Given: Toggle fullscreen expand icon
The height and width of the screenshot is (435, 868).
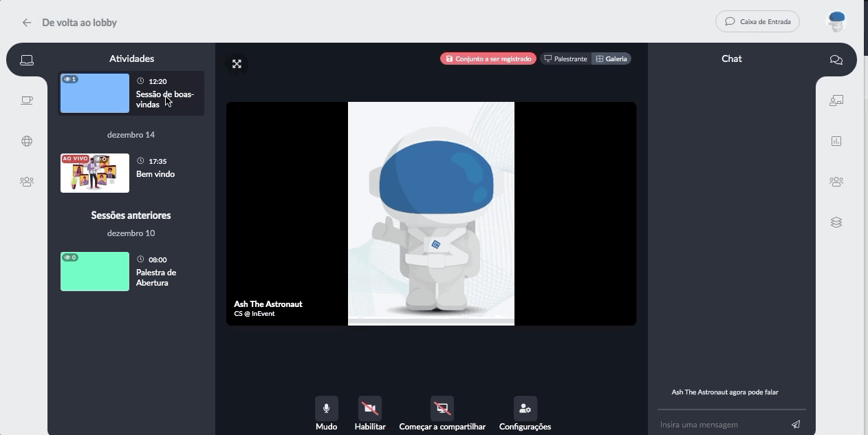Looking at the screenshot, I should 237,64.
